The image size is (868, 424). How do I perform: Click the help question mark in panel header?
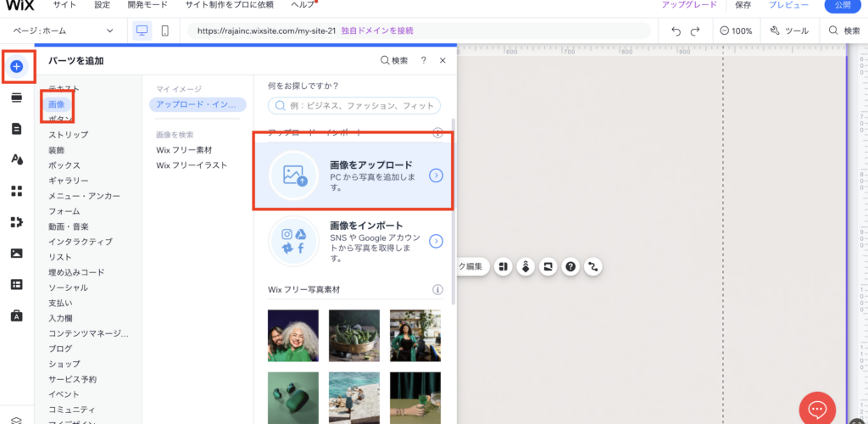point(424,60)
